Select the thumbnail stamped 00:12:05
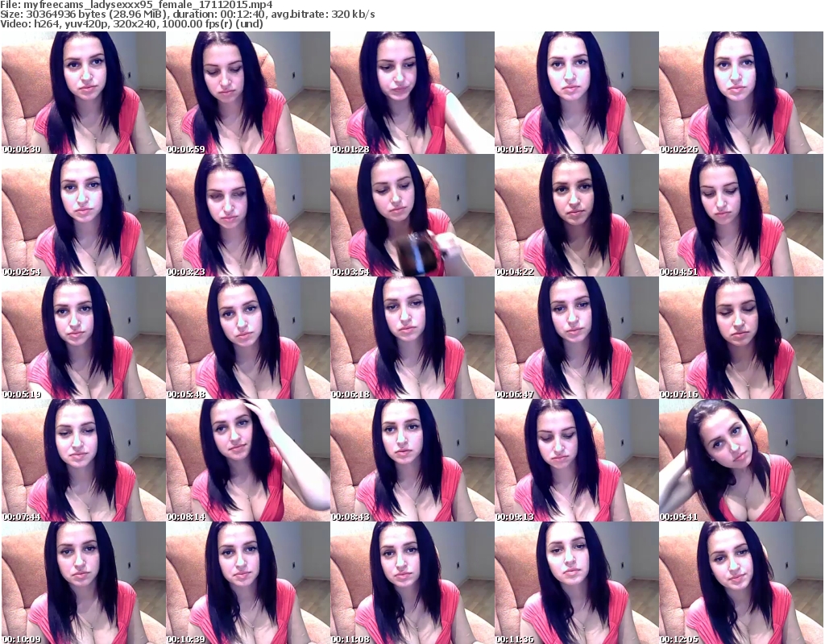This screenshot has width=825, height=644. click(741, 583)
